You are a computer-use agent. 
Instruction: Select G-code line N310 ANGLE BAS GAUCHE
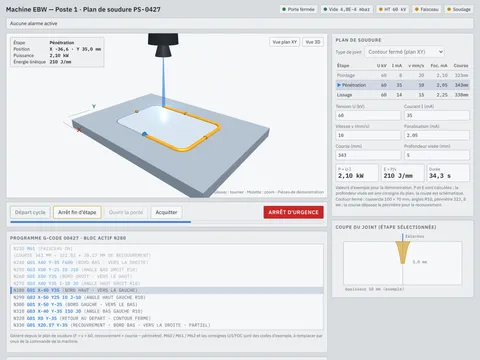167,311
